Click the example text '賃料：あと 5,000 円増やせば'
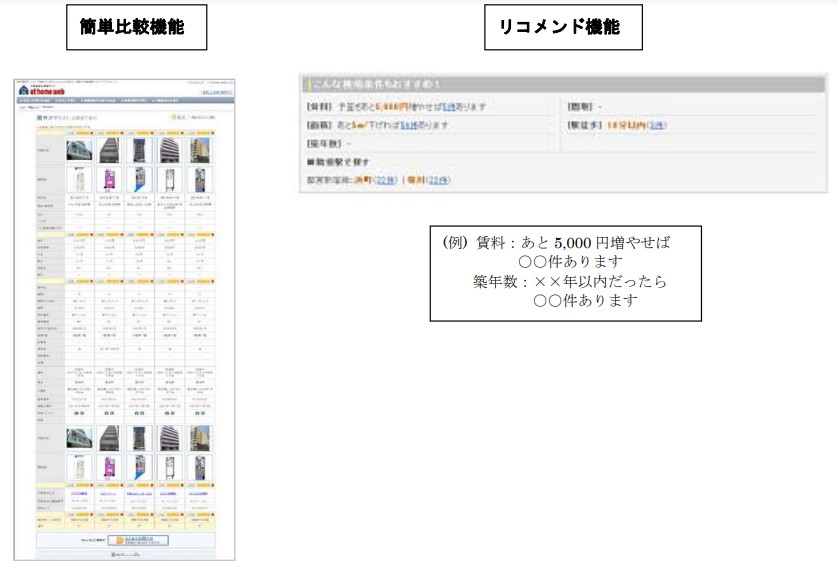This screenshot has height=568, width=838. click(x=573, y=243)
